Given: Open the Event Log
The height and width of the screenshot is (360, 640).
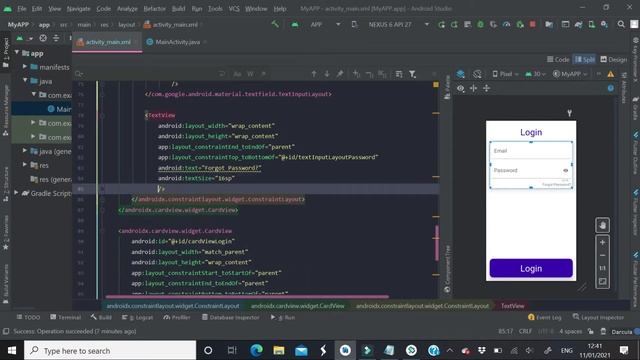Looking at the screenshot, I should point(544,317).
